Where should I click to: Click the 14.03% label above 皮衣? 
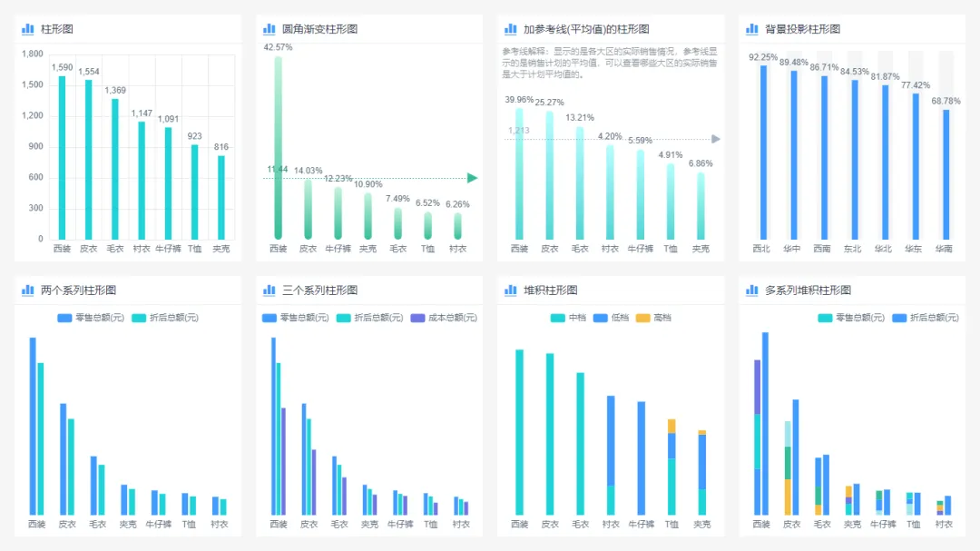[309, 170]
